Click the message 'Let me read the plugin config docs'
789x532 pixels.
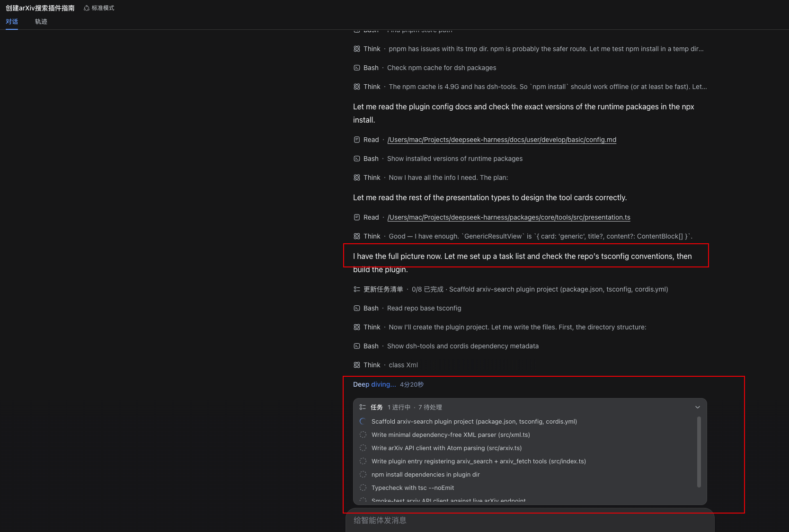[523, 113]
